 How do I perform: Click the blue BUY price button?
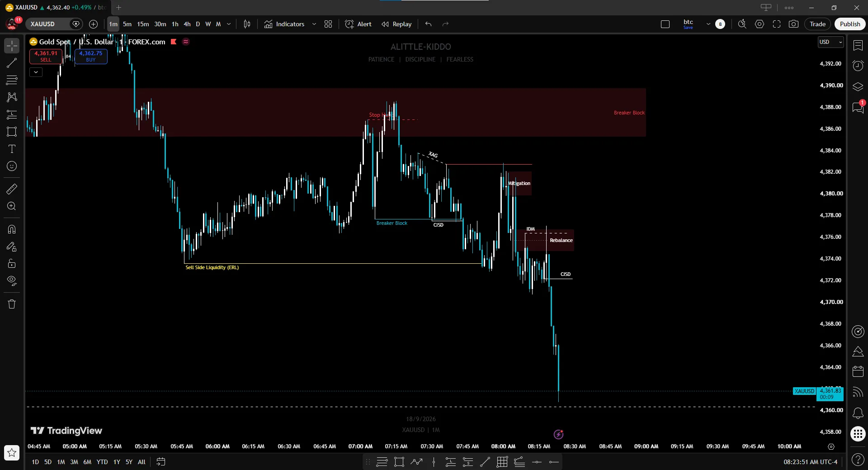91,56
